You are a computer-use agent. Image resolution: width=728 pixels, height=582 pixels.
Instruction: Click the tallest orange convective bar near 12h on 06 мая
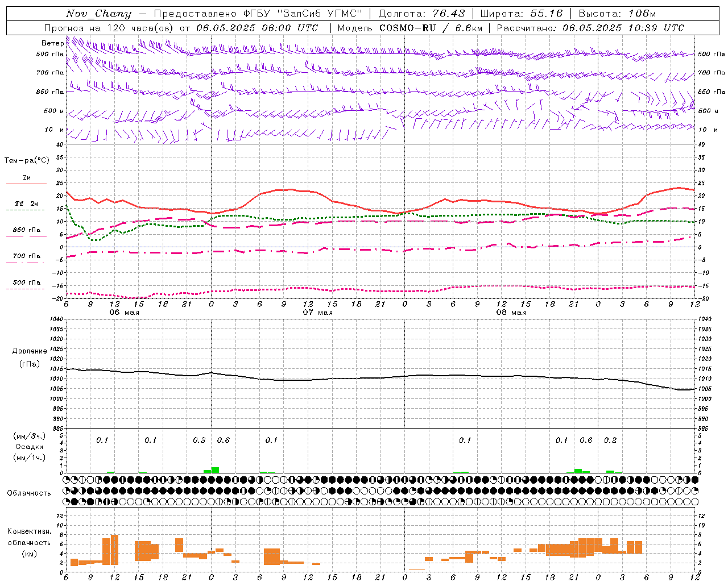tap(114, 548)
